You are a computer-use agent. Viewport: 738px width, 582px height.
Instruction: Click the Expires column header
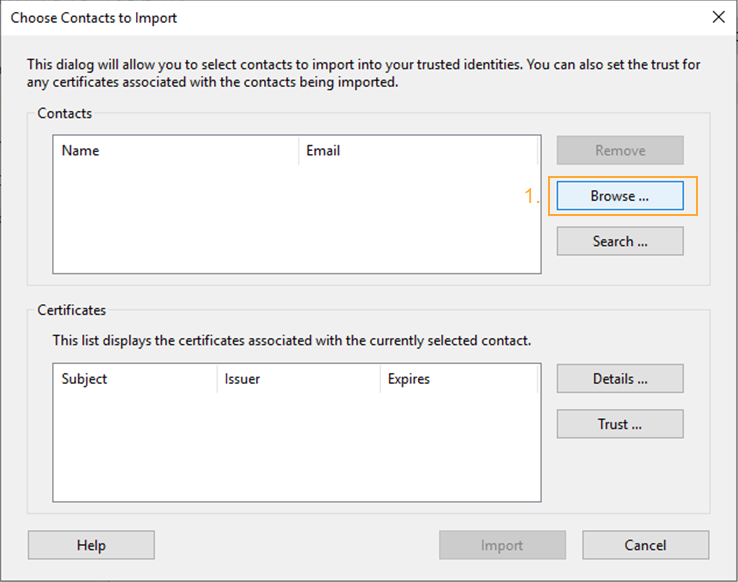pos(459,379)
